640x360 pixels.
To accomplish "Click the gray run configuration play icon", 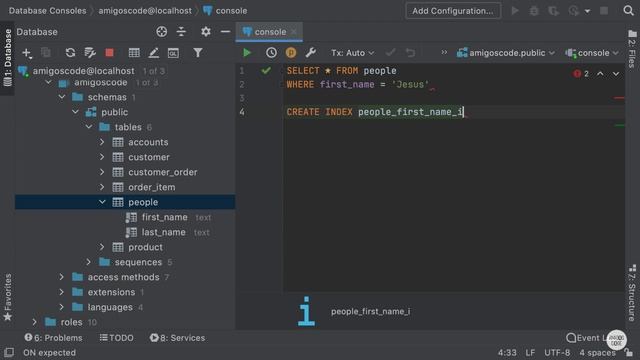I will (x=515, y=11).
